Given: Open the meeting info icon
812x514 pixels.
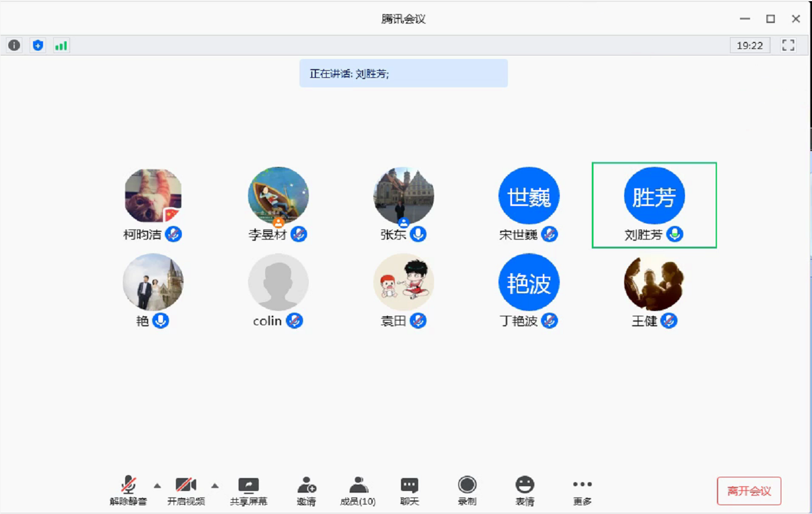Looking at the screenshot, I should point(14,45).
